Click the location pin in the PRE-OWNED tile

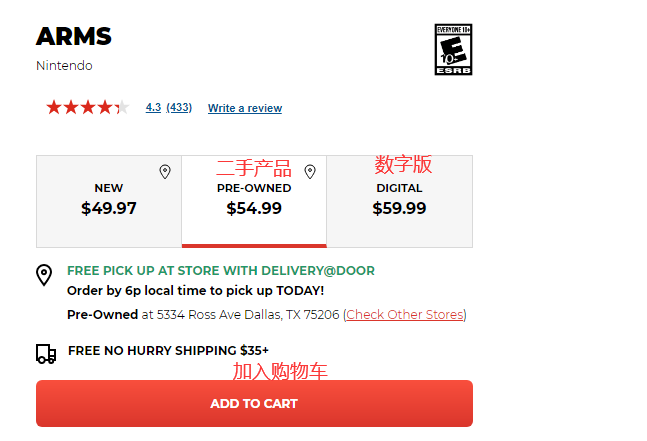[x=310, y=172]
